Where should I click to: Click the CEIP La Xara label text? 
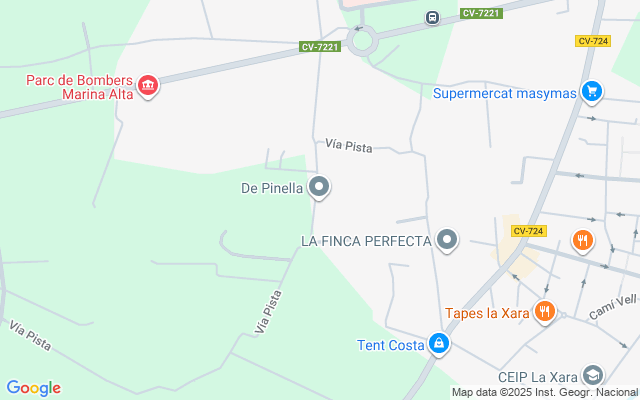coord(538,377)
